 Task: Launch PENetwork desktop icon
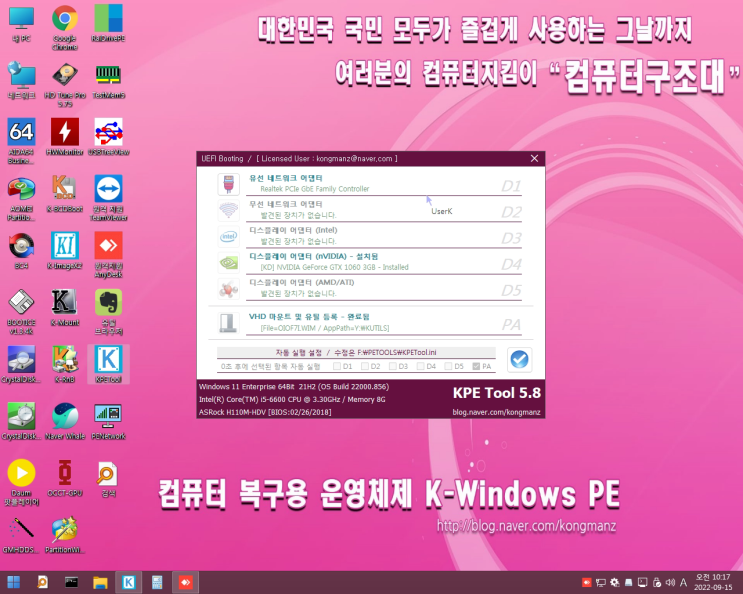point(109,422)
